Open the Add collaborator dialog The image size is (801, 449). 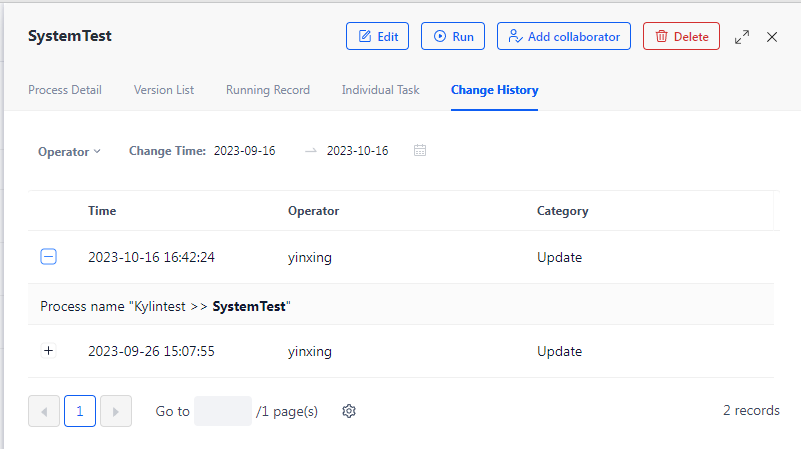pyautogui.click(x=564, y=37)
